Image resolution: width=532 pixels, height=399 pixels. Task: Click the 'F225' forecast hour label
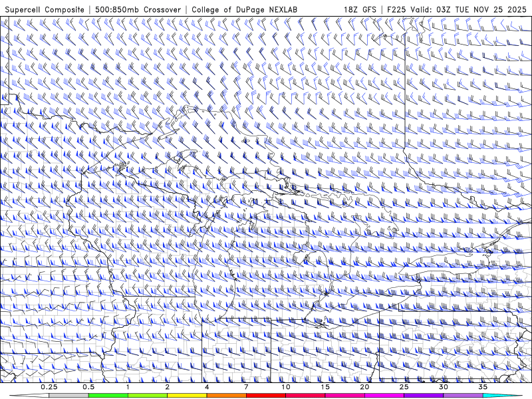click(396, 9)
